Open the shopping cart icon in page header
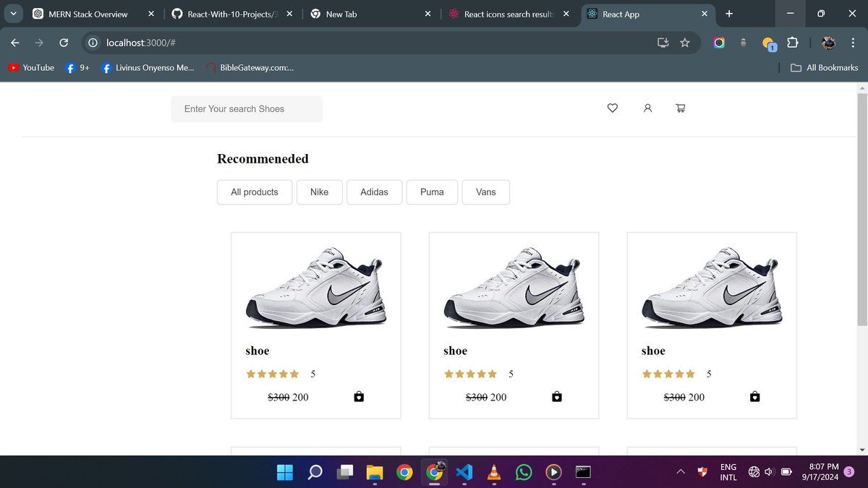Screen dimensions: 868x488 (680, 108)
